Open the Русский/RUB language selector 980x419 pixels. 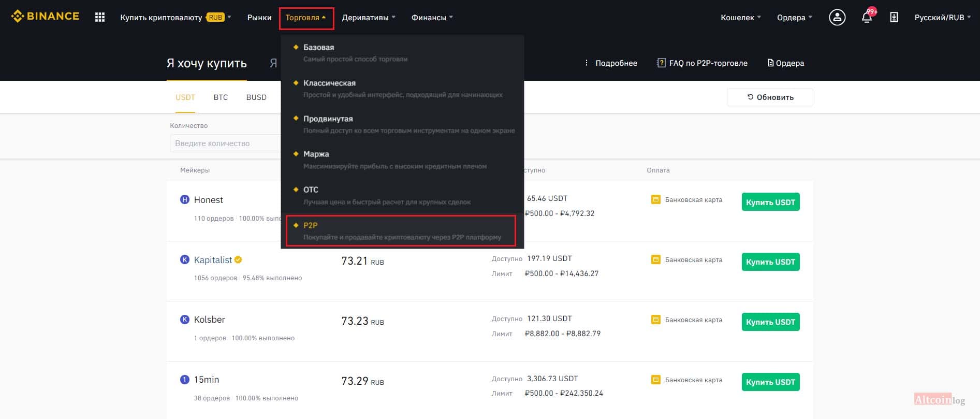(943, 18)
